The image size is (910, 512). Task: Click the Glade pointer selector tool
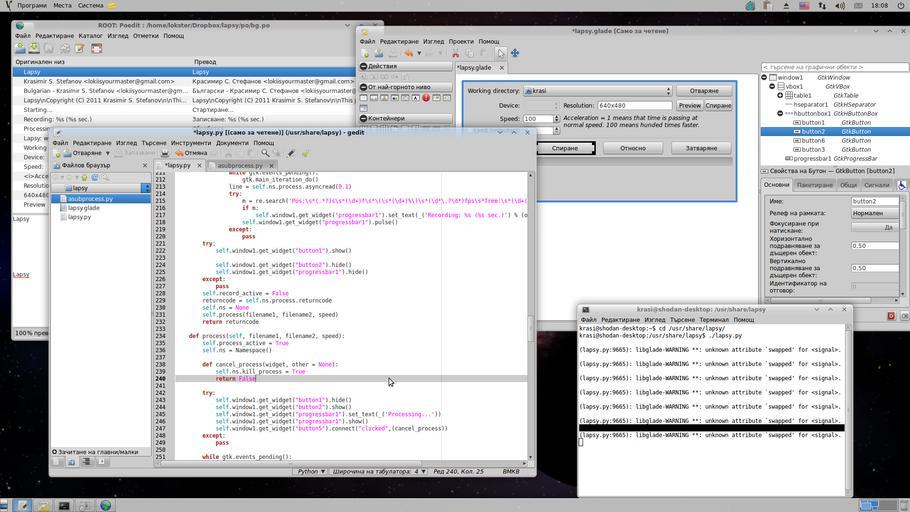coord(501,53)
